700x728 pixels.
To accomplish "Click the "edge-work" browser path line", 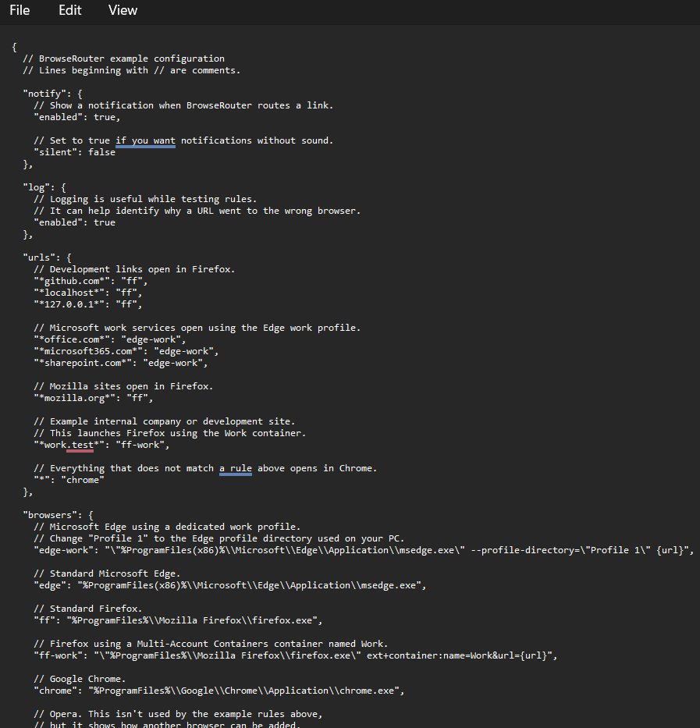I will [364, 550].
